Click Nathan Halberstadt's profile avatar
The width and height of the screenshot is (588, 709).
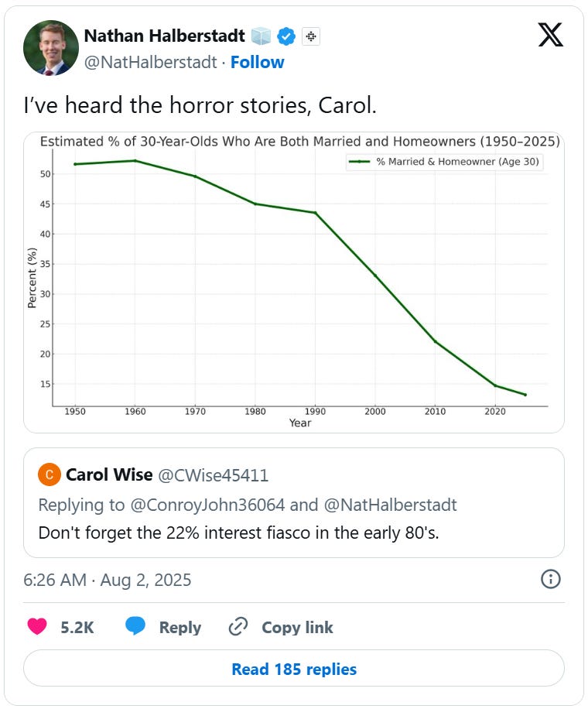pyautogui.click(x=51, y=48)
